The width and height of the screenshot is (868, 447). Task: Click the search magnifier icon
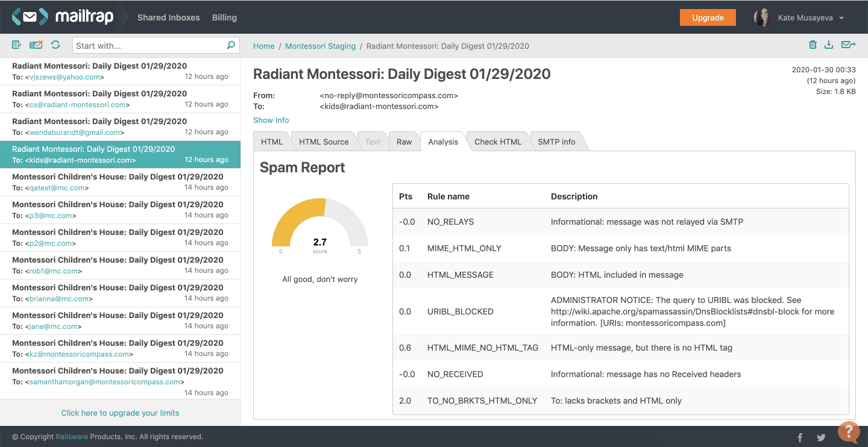231,45
